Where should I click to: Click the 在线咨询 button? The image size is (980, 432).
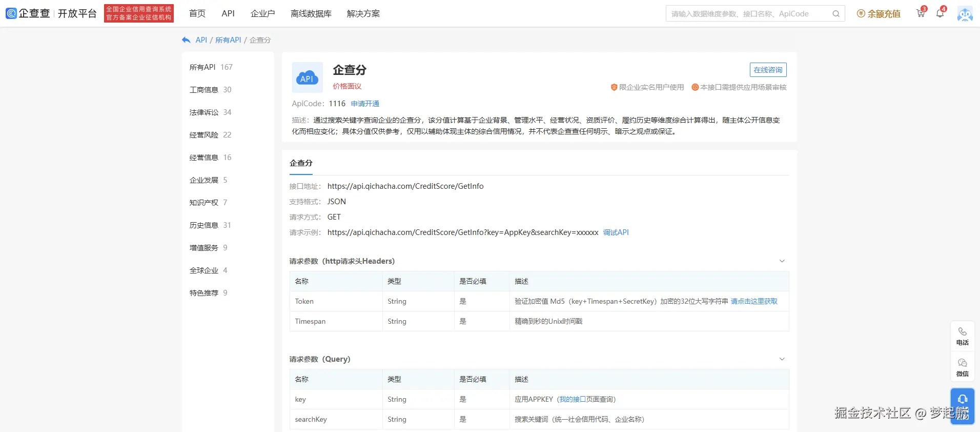(768, 70)
